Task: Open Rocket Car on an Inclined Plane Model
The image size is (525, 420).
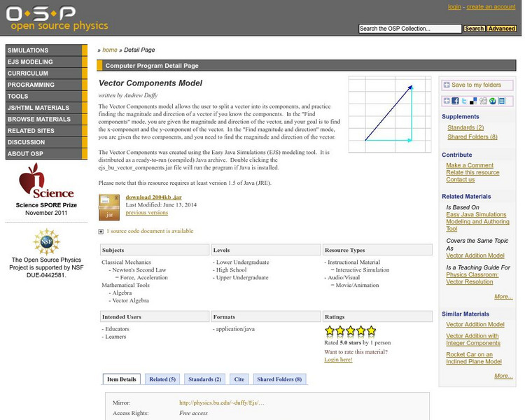Action: pos(474,358)
